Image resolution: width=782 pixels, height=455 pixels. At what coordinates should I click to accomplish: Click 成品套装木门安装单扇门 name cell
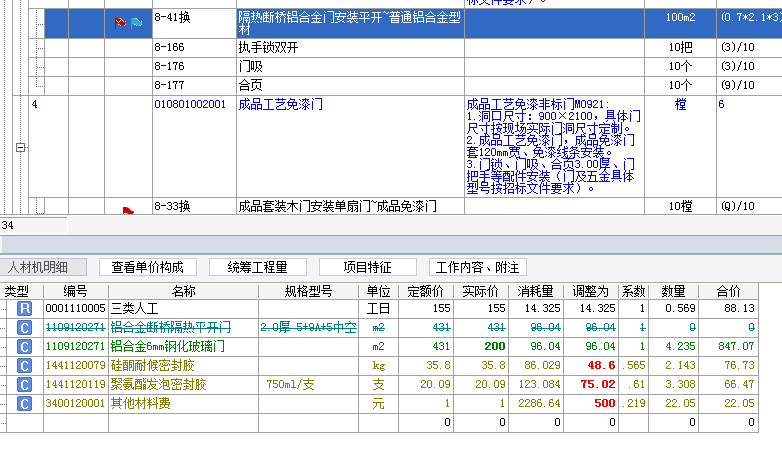(350, 206)
